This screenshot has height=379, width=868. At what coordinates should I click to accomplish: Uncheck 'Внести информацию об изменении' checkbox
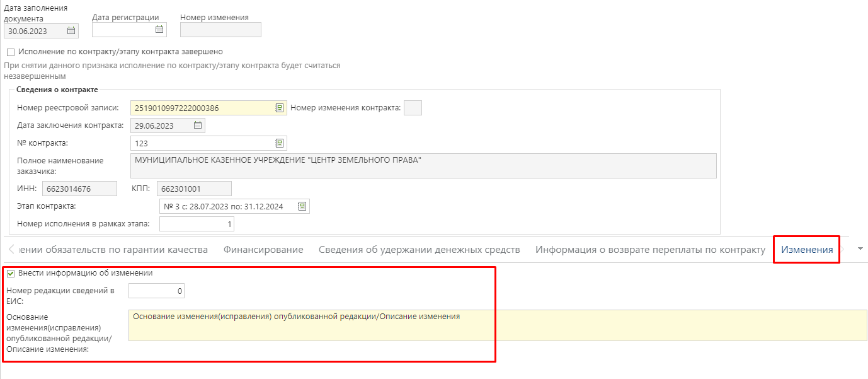[11, 274]
